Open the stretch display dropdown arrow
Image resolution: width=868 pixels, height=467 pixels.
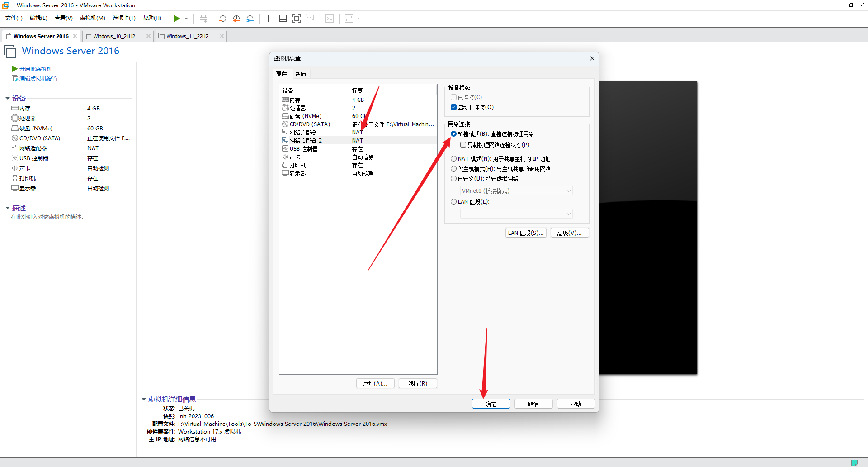pos(359,19)
